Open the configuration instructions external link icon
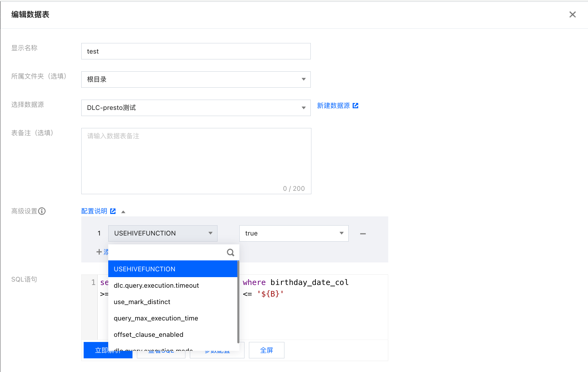 pyautogui.click(x=113, y=211)
